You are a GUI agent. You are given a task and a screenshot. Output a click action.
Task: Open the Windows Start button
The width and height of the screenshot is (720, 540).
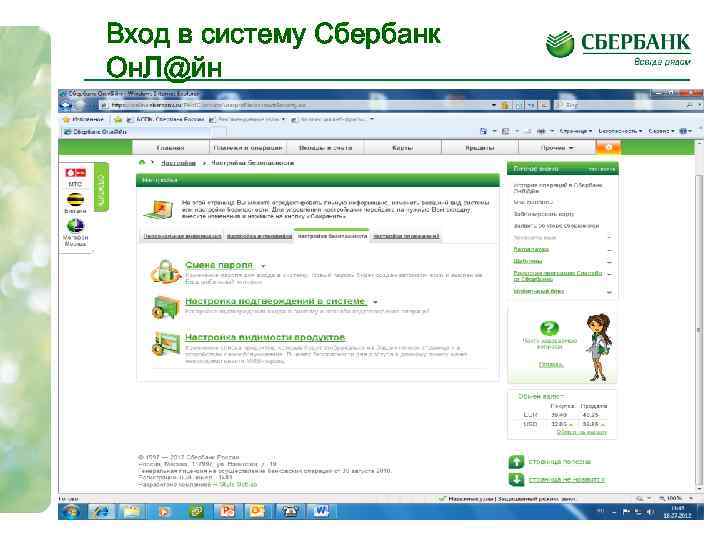(71, 512)
